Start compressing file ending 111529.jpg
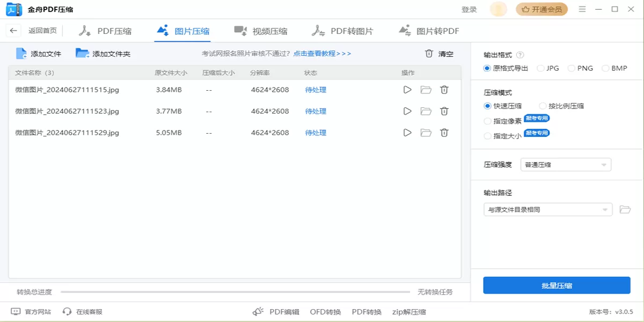 click(407, 133)
